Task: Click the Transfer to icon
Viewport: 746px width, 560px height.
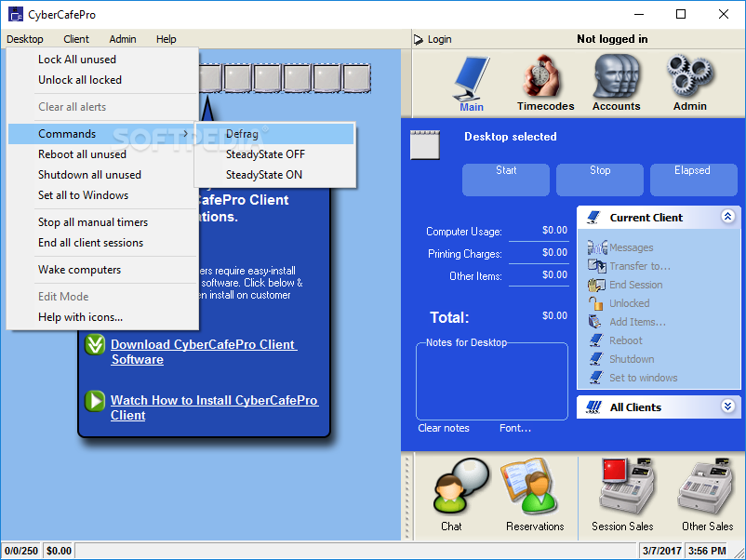Action: point(596,266)
